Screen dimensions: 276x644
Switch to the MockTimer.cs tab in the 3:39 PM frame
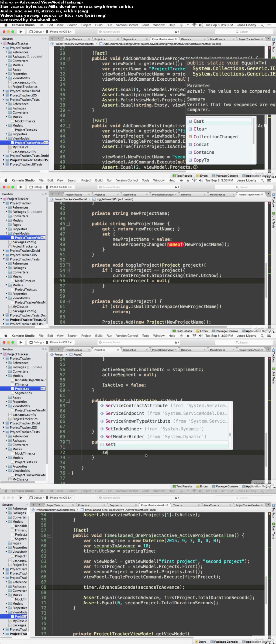[x=218, y=350]
